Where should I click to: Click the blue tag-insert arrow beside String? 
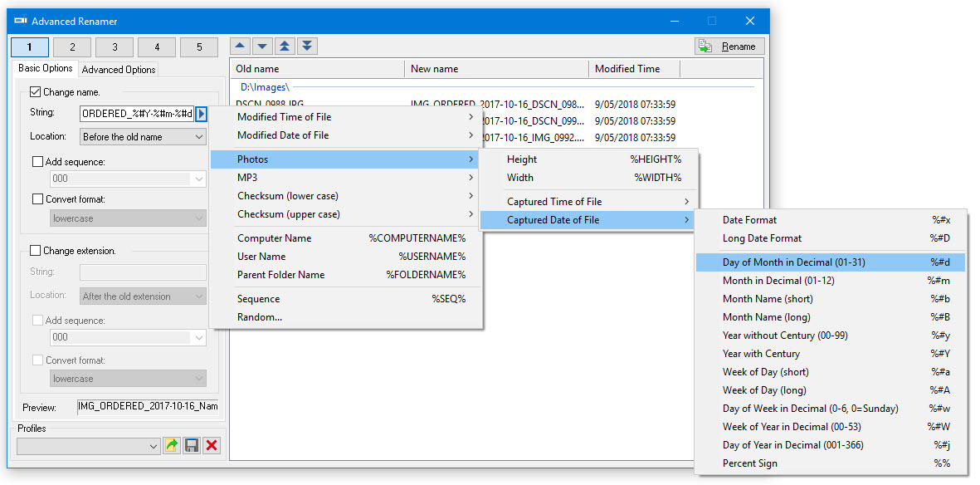tap(202, 114)
